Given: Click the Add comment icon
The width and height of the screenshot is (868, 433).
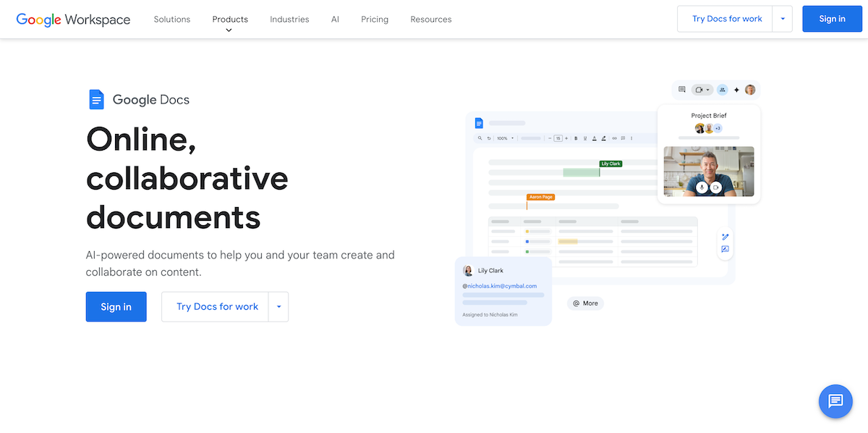Looking at the screenshot, I should tap(623, 138).
